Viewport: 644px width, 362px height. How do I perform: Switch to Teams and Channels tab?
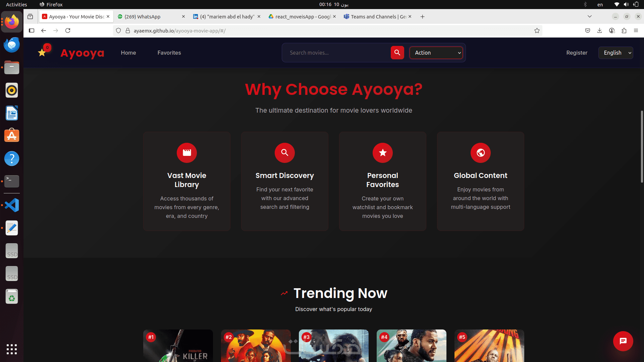click(x=376, y=16)
